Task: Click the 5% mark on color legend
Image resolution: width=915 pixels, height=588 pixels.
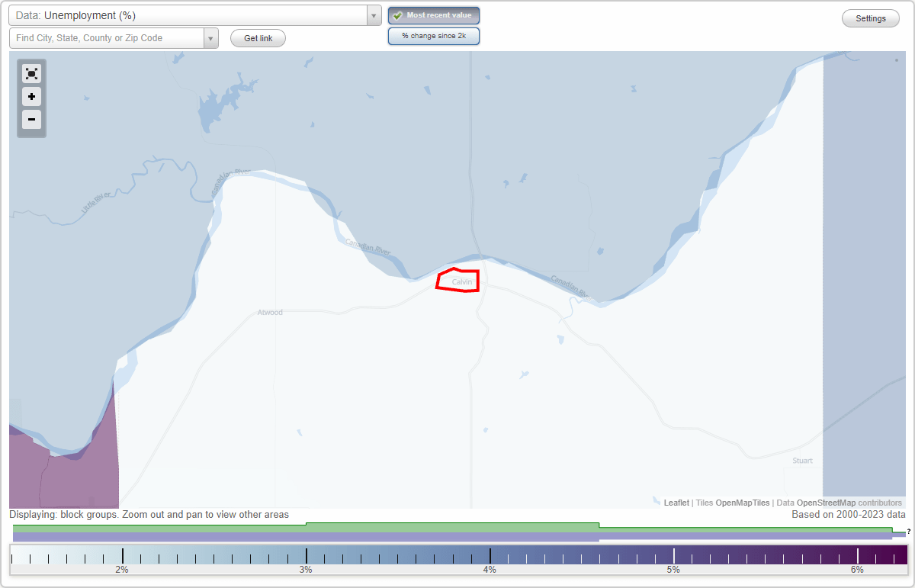Action: 673,569
